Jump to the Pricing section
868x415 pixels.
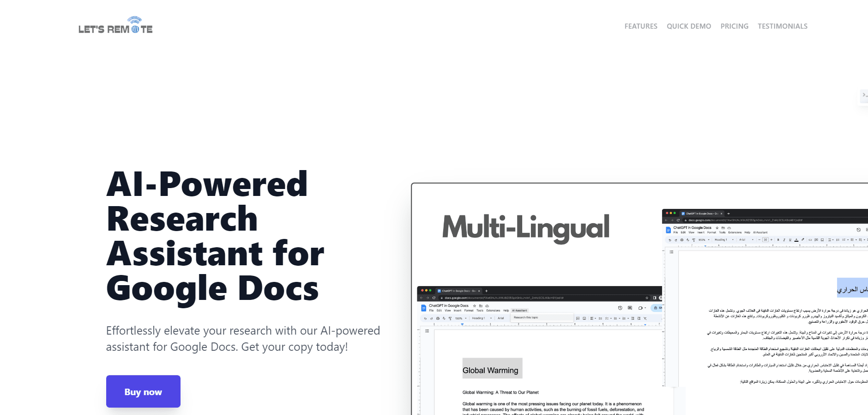click(x=735, y=26)
